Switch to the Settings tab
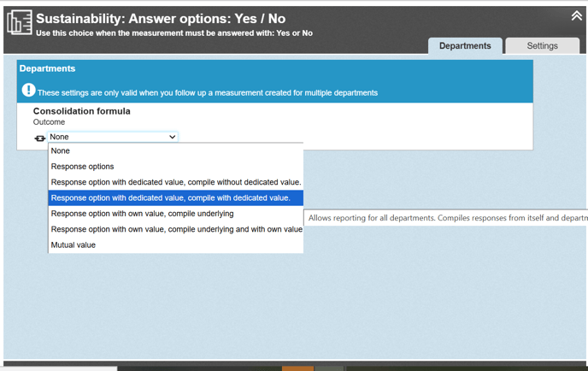588x371 pixels. [542, 46]
